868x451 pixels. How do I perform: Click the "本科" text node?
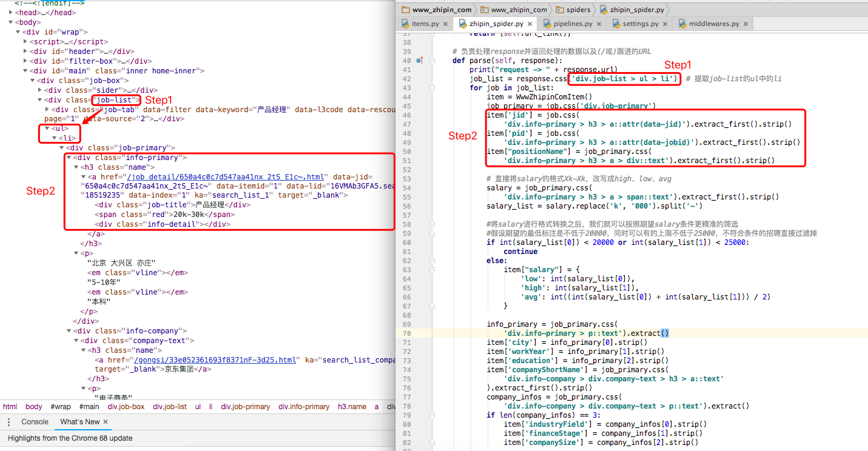coord(98,302)
